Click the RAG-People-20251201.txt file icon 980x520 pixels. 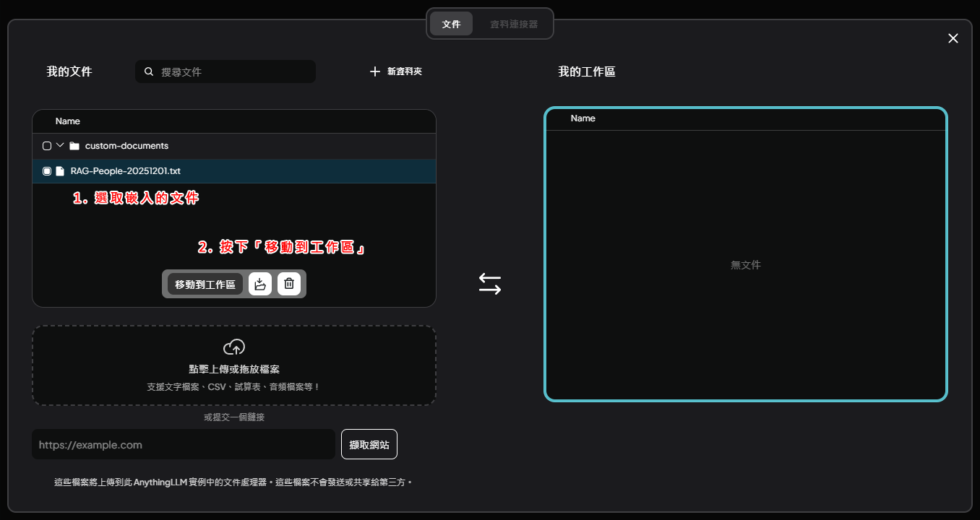60,171
